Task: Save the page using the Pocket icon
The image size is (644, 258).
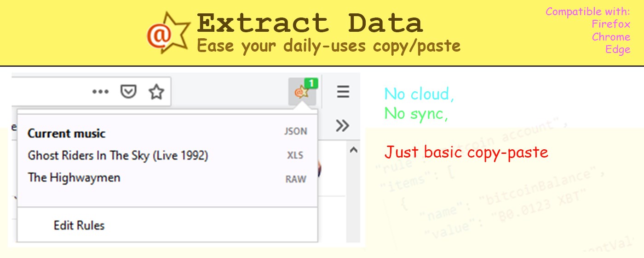Action: pos(128,92)
